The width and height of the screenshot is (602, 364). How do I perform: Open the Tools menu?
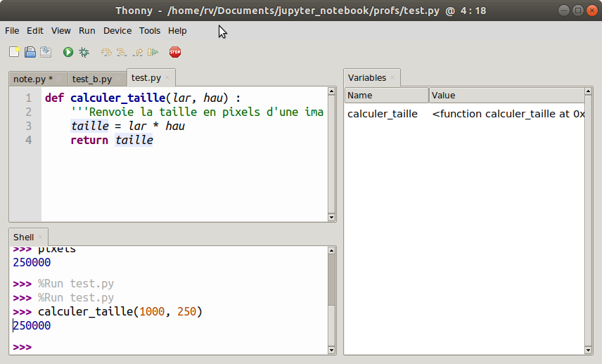click(x=149, y=31)
